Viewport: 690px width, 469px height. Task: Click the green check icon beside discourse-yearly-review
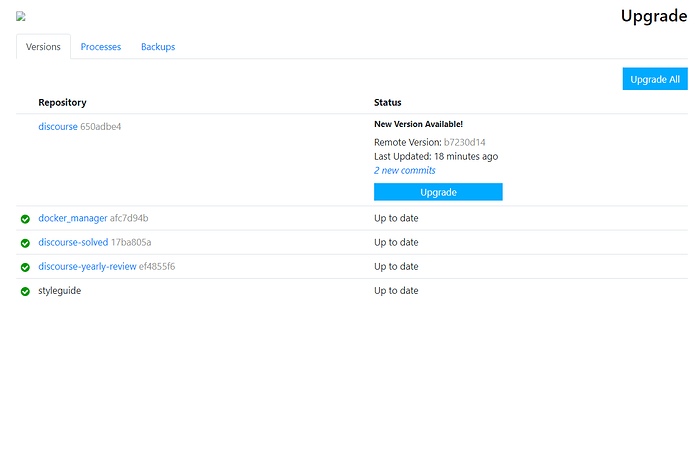pos(25,267)
